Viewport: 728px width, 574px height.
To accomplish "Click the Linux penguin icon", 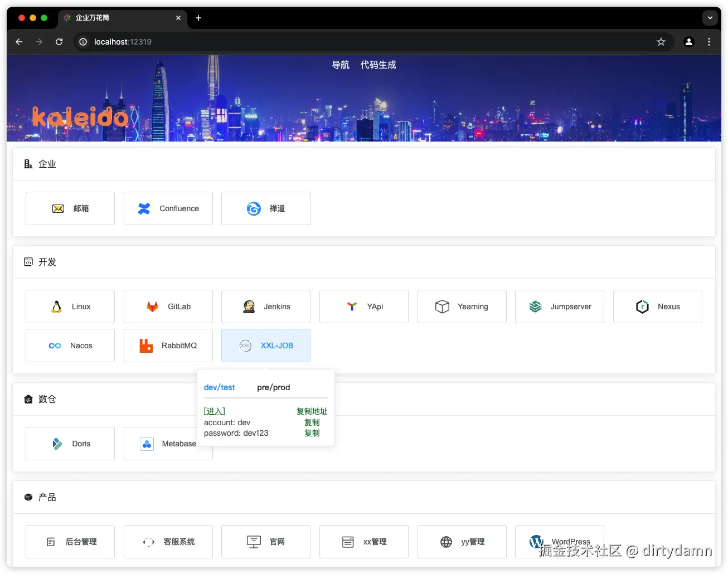I will (56, 307).
